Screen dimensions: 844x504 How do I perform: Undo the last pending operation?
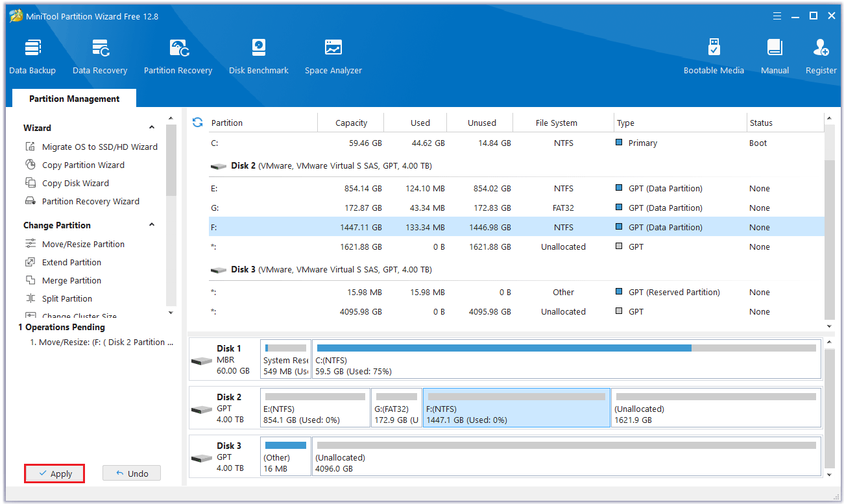(x=132, y=474)
